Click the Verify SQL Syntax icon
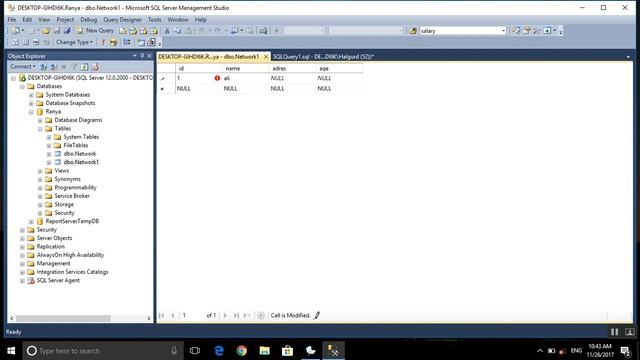Screen dimensions: 640x360 [x=113, y=42]
